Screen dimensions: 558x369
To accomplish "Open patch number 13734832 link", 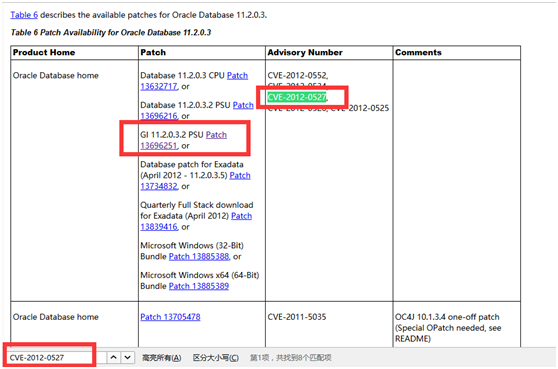I will click(159, 186).
